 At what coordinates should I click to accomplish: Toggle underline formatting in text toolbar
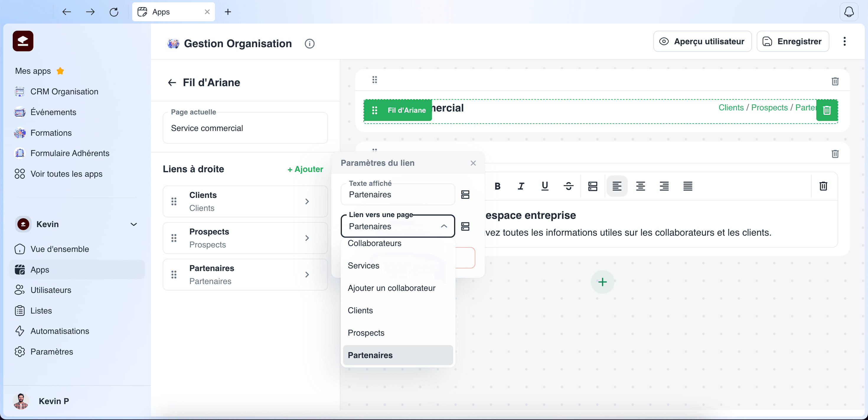click(x=544, y=186)
